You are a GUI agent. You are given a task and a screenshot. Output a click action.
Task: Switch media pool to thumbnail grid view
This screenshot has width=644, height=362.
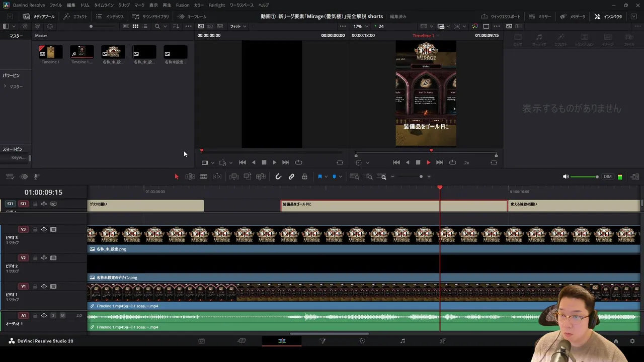(135, 26)
